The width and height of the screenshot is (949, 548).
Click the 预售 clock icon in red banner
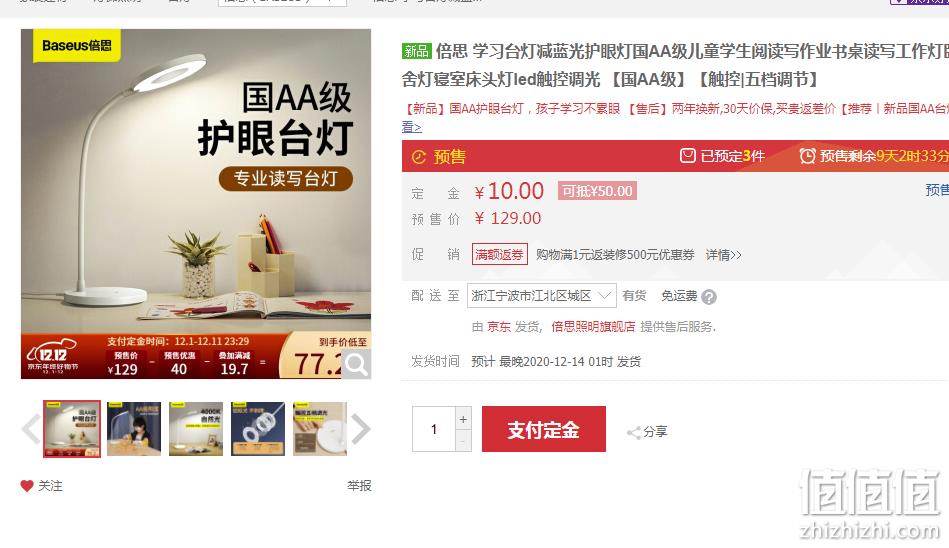[x=419, y=157]
